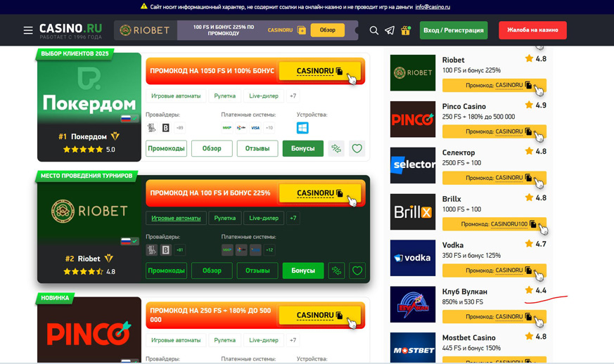Copy Pinco 250 FS promo code CASINORU

pyautogui.click(x=319, y=316)
